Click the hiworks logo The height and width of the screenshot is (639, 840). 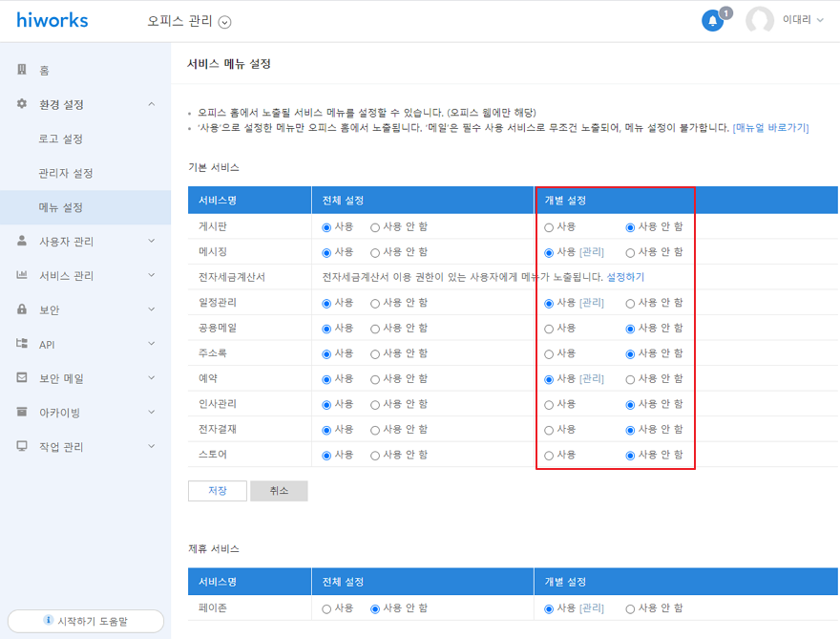click(52, 20)
